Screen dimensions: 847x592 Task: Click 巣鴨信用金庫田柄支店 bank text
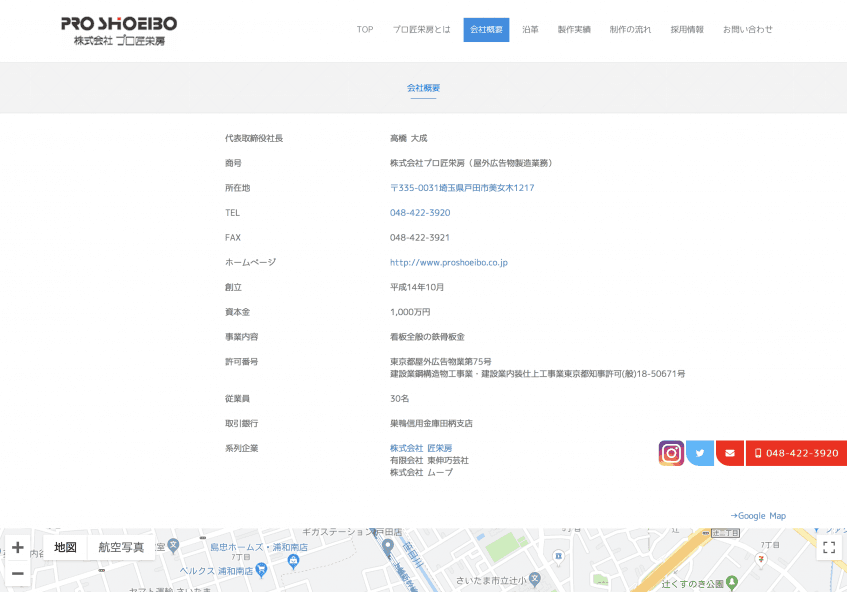coord(431,423)
